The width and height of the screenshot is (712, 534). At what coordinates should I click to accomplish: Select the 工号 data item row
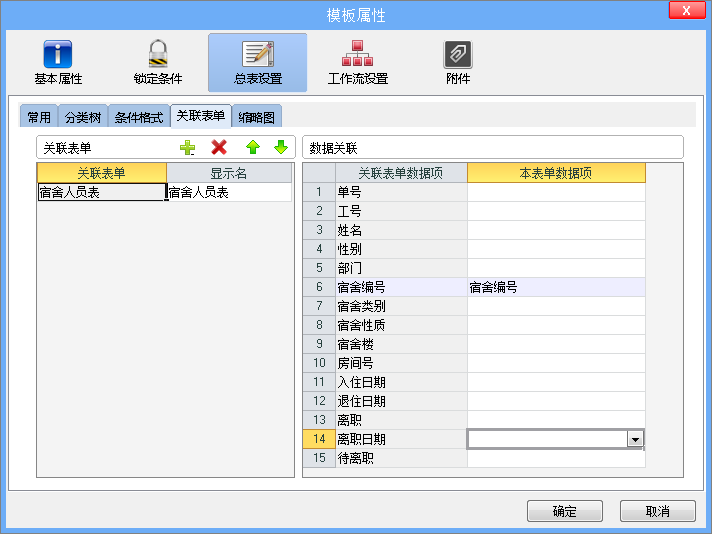(x=401, y=211)
